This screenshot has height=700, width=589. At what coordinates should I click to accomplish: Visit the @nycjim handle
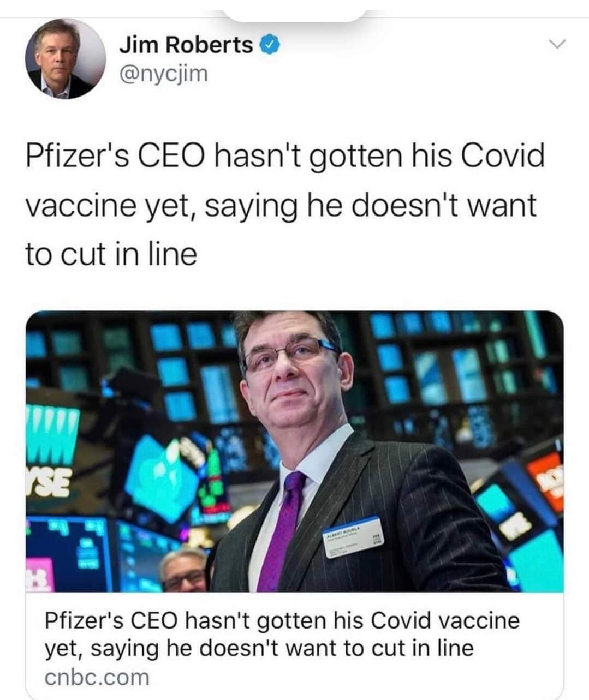pos(163,73)
